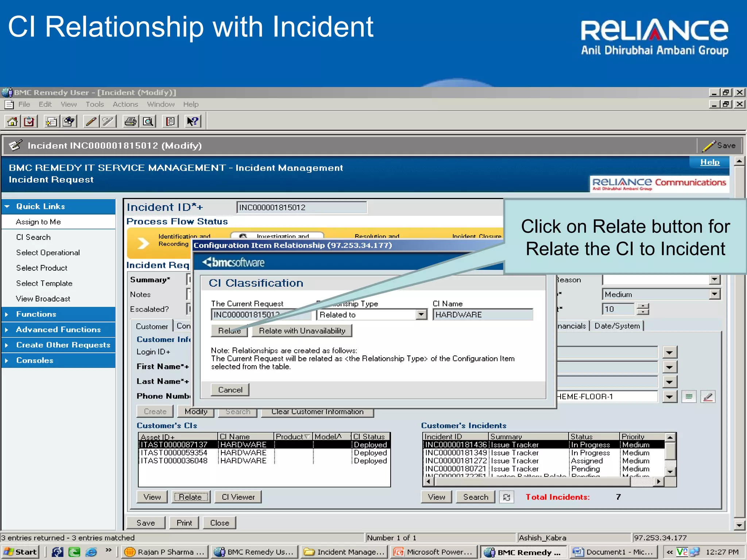Switch to the Customer tab
This screenshot has width=747, height=560.
152,326
